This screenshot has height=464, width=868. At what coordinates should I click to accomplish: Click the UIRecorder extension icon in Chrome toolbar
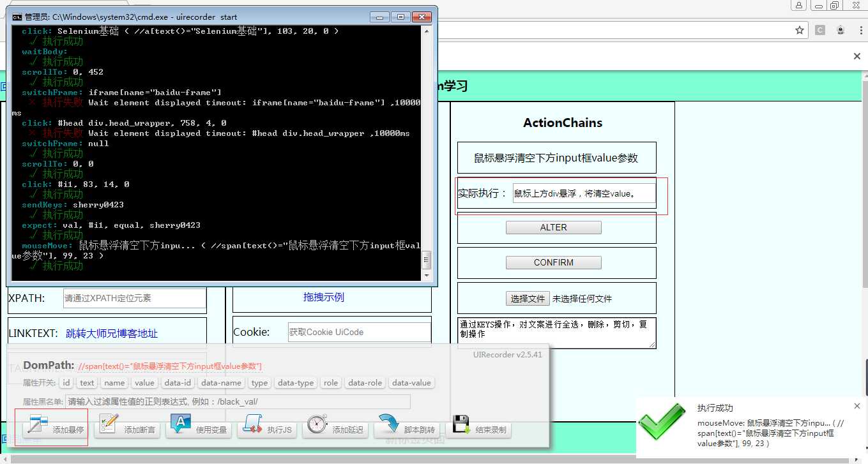tap(840, 30)
